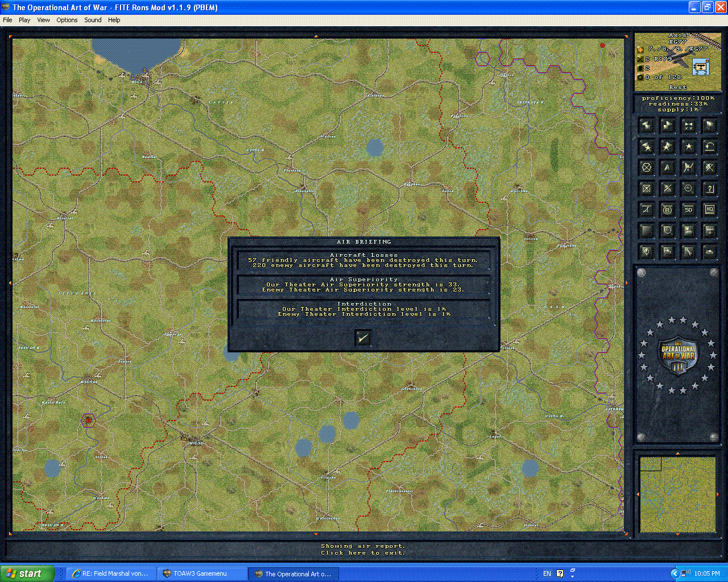Click the 'supply:1%' readout
728x582 pixels.
click(x=678, y=109)
